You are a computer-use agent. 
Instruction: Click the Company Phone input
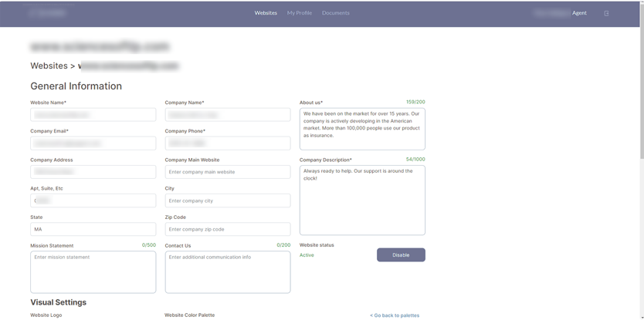click(x=227, y=143)
